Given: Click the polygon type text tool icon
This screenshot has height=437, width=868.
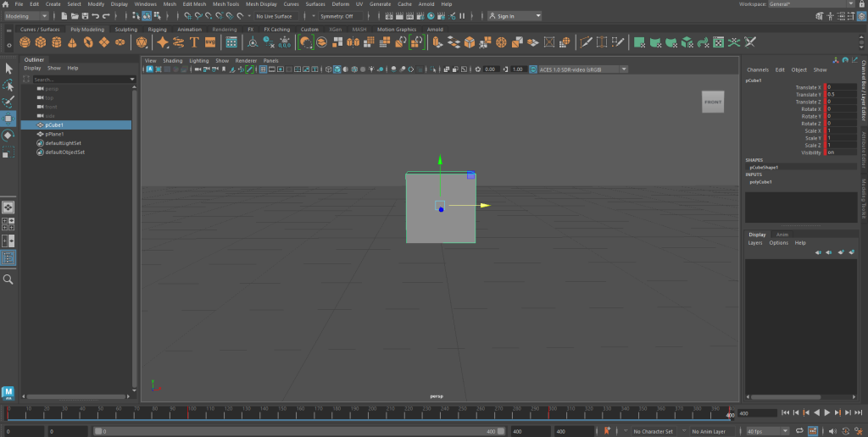Looking at the screenshot, I should [194, 42].
